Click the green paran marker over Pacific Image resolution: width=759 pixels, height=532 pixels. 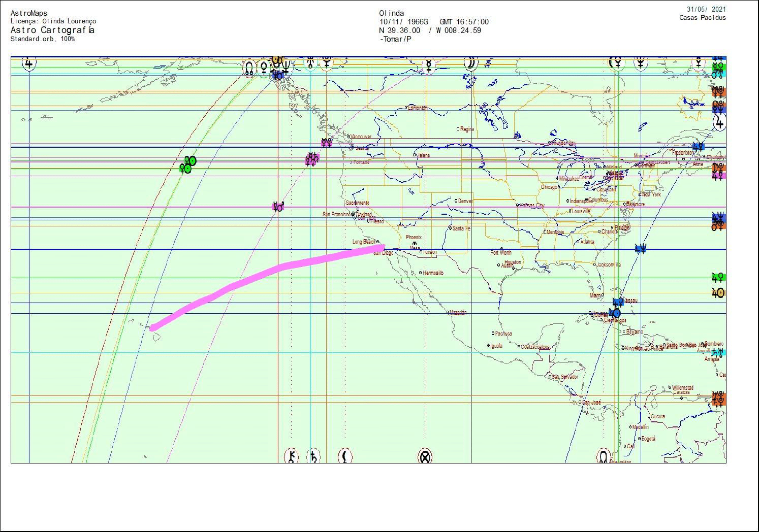click(187, 164)
